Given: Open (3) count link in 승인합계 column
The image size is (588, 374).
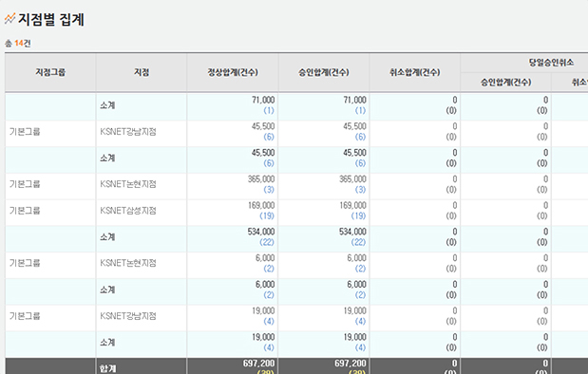Looking at the screenshot, I should pos(360,190).
